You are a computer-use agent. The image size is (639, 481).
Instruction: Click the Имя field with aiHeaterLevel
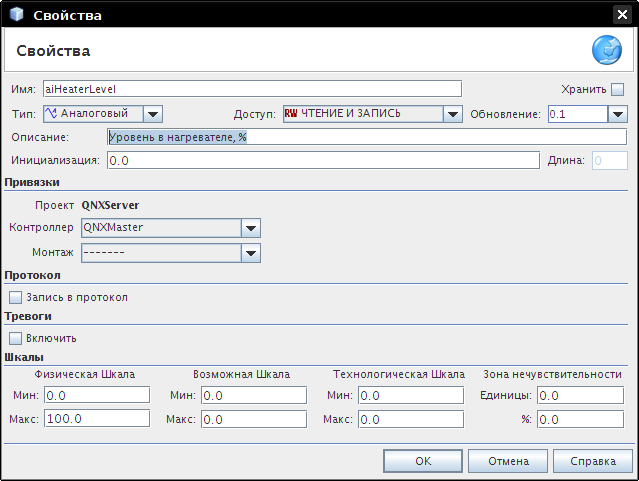pos(252,89)
